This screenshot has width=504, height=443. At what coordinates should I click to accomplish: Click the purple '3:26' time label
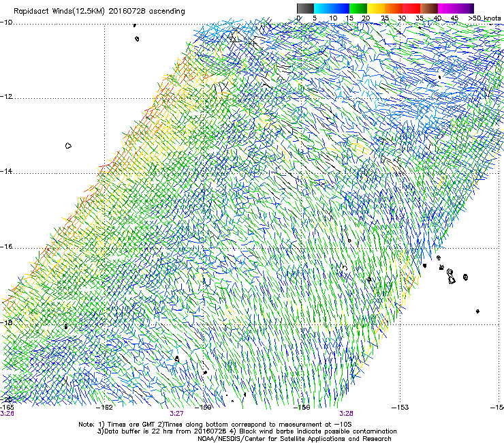pyautogui.click(x=7, y=414)
